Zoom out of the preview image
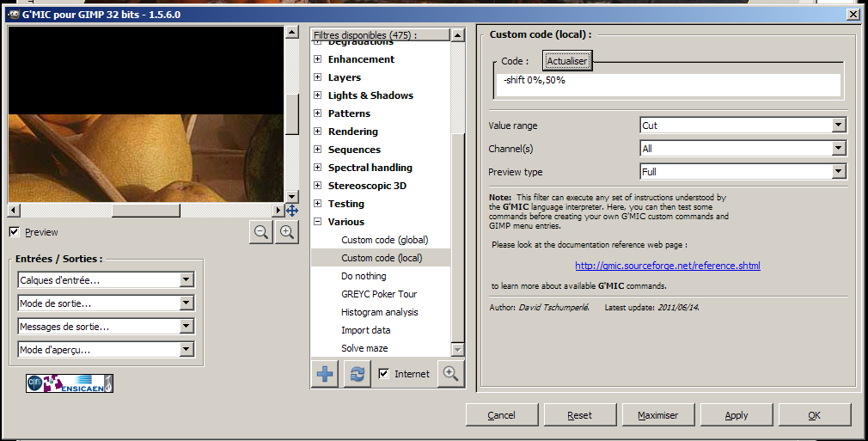 tap(261, 232)
